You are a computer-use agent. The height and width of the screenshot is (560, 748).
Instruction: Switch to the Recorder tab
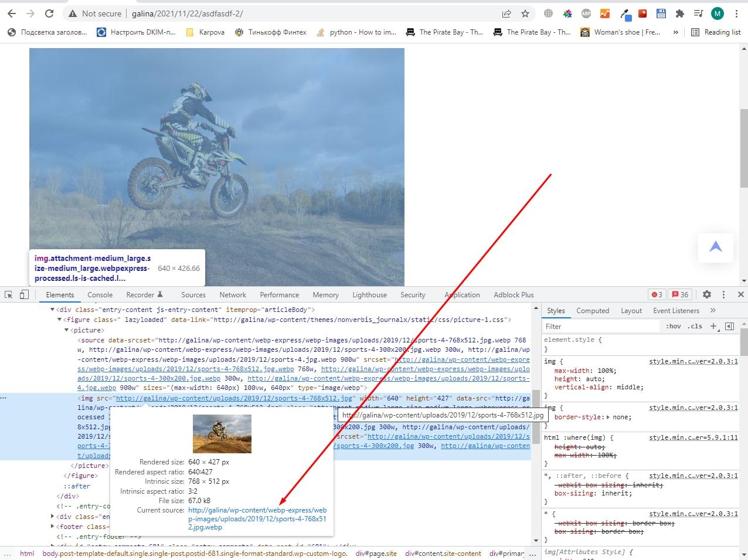tap(144, 294)
